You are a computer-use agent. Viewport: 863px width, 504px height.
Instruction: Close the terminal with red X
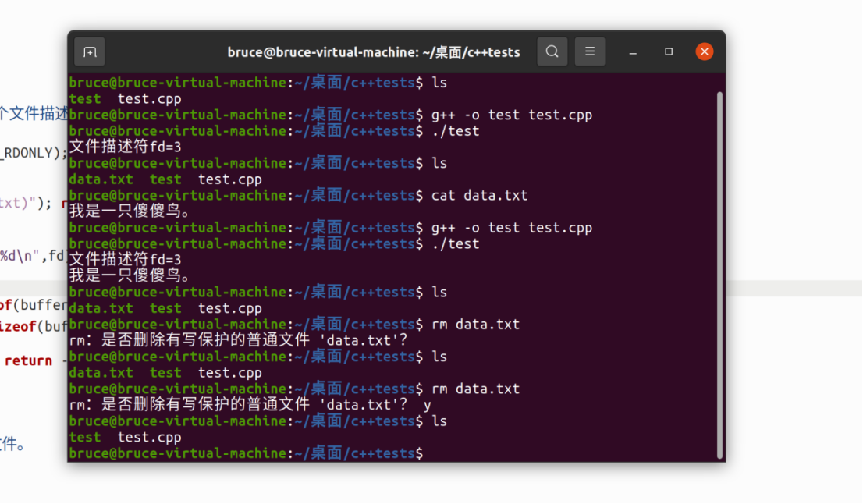point(704,51)
